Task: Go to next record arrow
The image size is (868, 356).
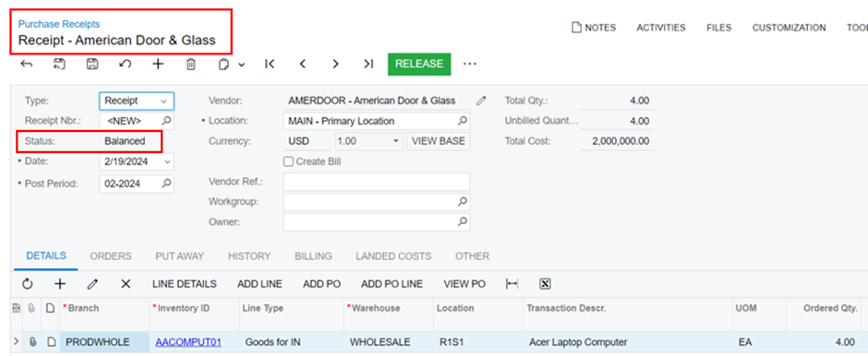Action: (x=335, y=65)
